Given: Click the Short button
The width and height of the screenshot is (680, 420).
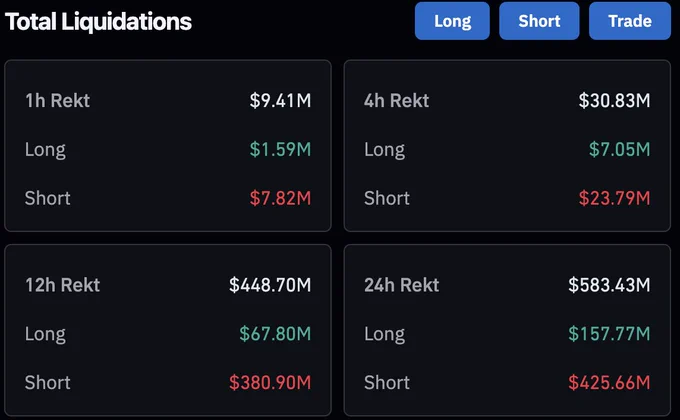Looking at the screenshot, I should 539,21.
